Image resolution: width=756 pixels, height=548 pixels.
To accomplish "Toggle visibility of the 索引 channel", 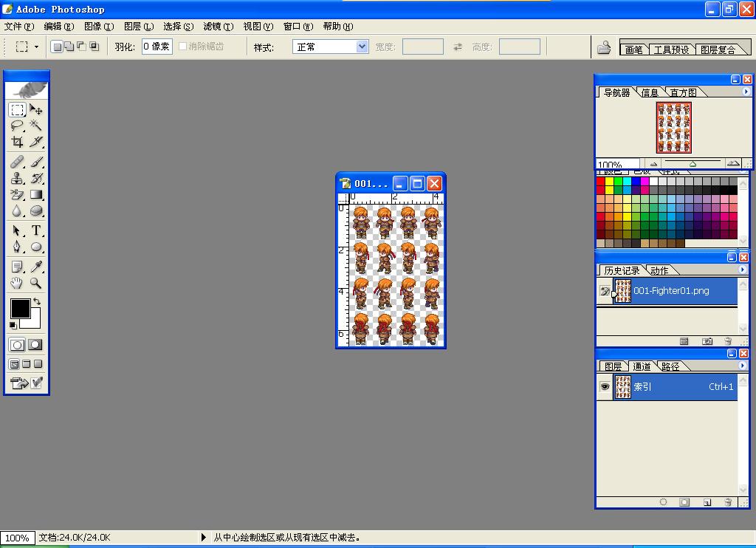I will tap(605, 387).
